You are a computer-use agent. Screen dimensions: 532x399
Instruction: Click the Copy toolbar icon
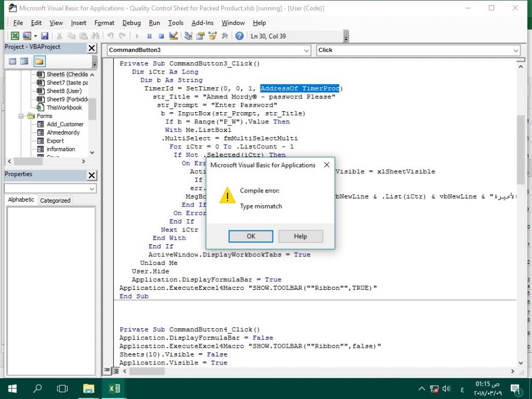coord(71,36)
